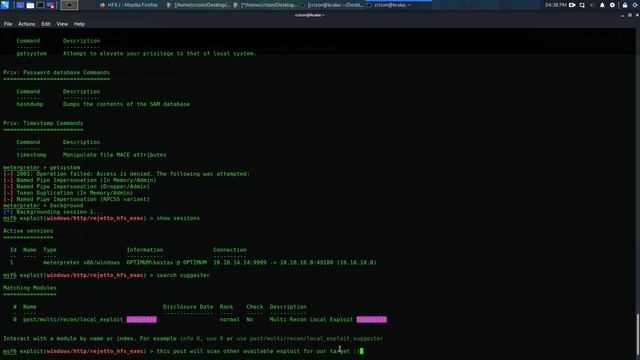Screen dimensions: 640x360
Task: Launch the terminal emulator from the panel
Action: tap(40, 5)
